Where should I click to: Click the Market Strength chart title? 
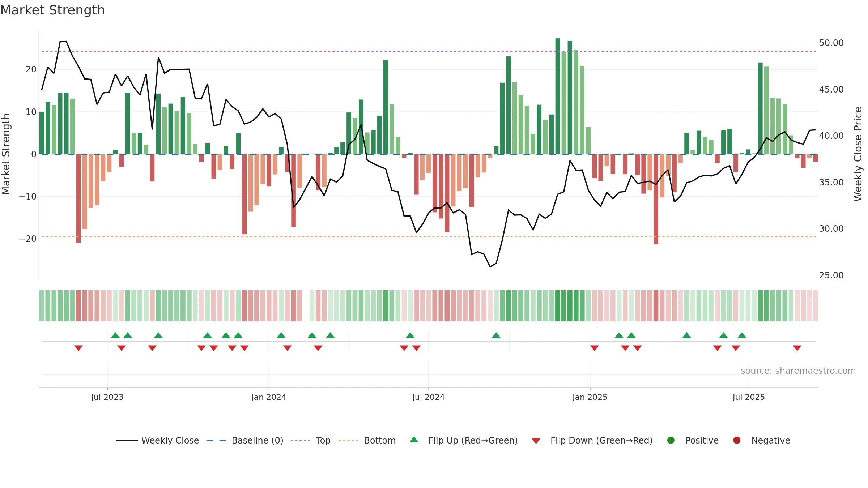coord(52,10)
